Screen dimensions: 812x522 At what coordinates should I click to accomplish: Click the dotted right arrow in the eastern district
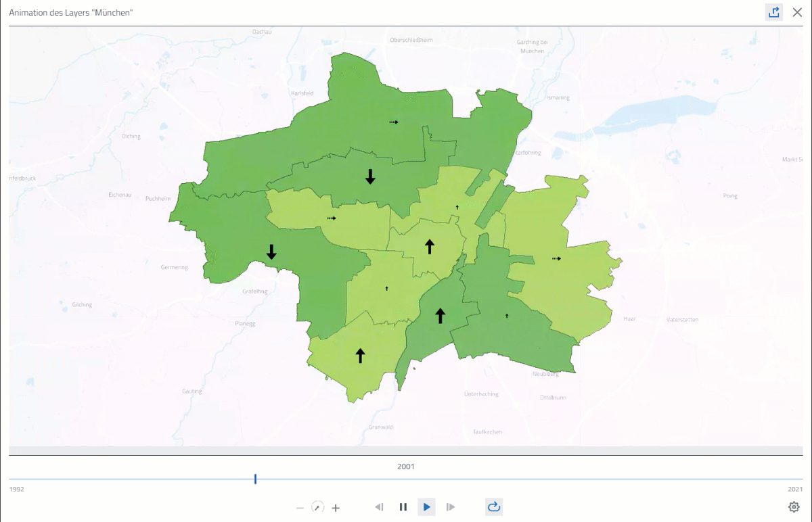pos(556,258)
